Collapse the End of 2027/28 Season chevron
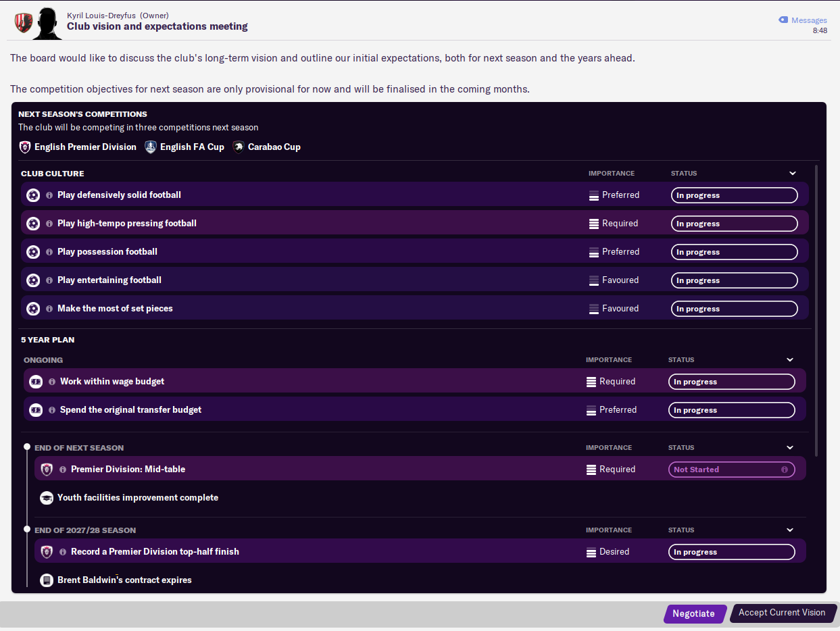 tap(790, 530)
